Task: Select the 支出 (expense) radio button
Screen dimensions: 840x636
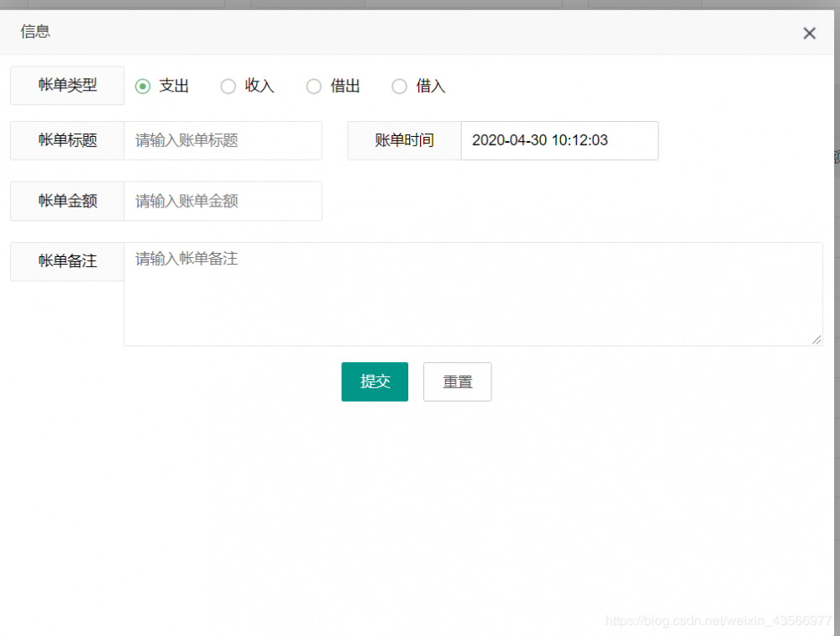Action: (x=142, y=86)
